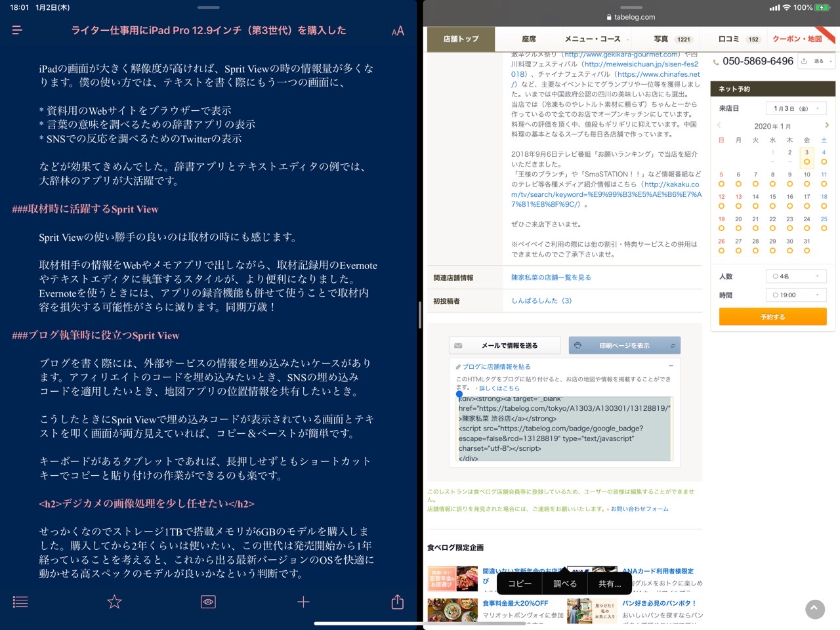Open しんぱるしんた (3) contributor link
This screenshot has height=630, width=840.
[x=541, y=301]
